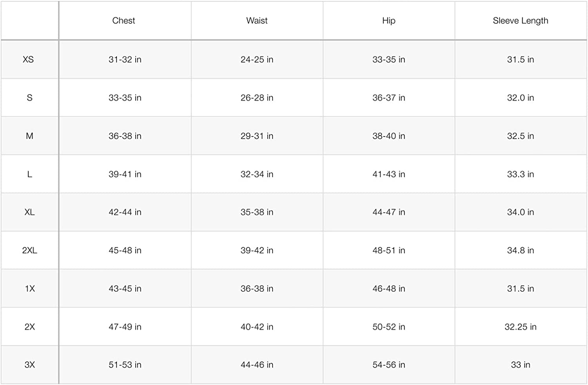Viewport: 588px width, 385px height.
Task: Click the Hip column header
Action: (x=388, y=21)
